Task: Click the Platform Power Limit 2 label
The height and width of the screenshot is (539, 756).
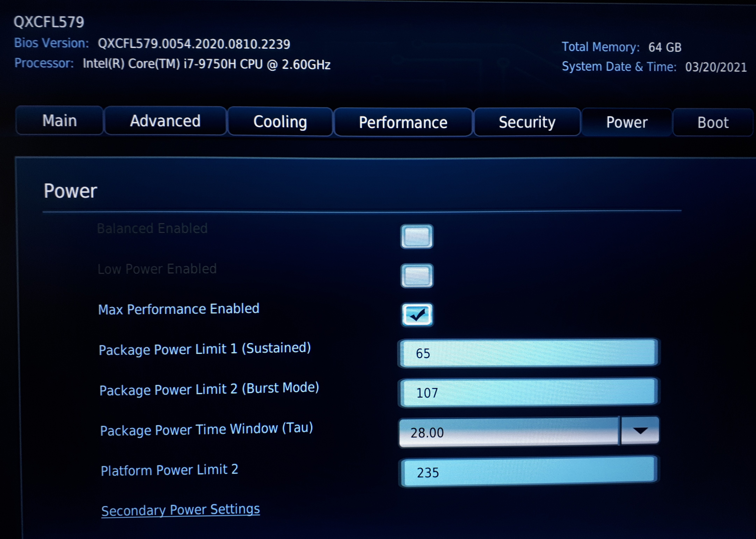Action: point(169,470)
